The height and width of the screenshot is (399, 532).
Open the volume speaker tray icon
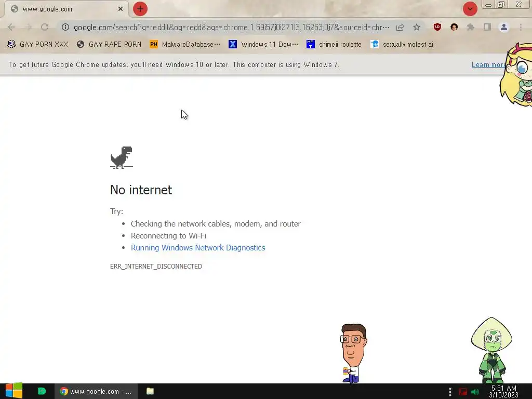(475, 392)
